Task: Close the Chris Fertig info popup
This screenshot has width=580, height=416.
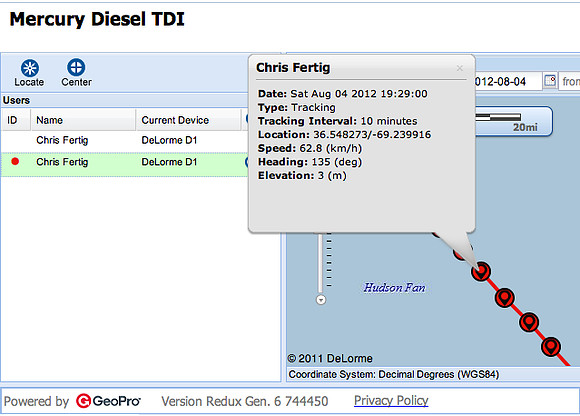Action: (459, 68)
